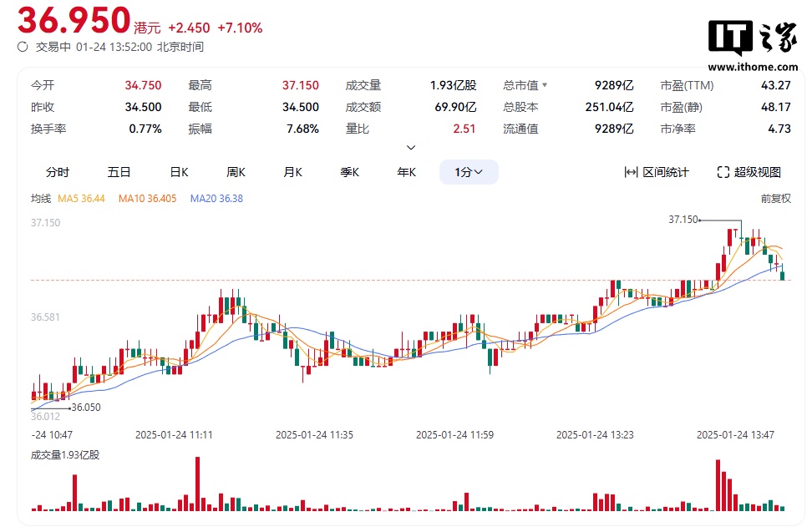Image resolution: width=812 pixels, height=532 pixels.
Task: Click the 五日 five-day chart tab
Action: pos(119,172)
